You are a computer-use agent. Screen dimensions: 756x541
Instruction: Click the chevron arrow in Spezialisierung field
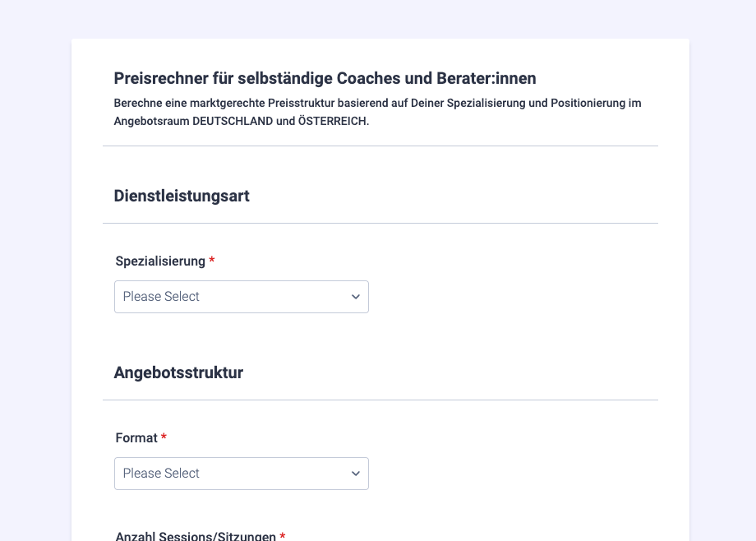(x=356, y=297)
